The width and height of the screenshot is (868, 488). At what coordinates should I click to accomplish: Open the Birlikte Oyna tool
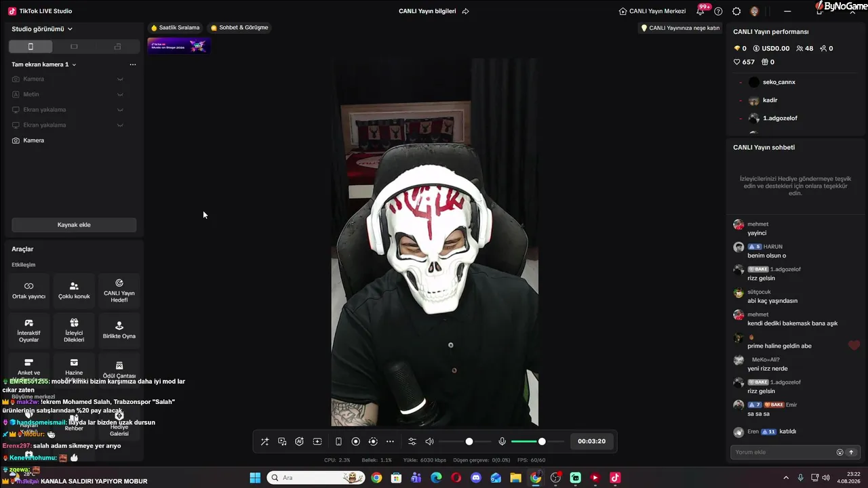[119, 331]
